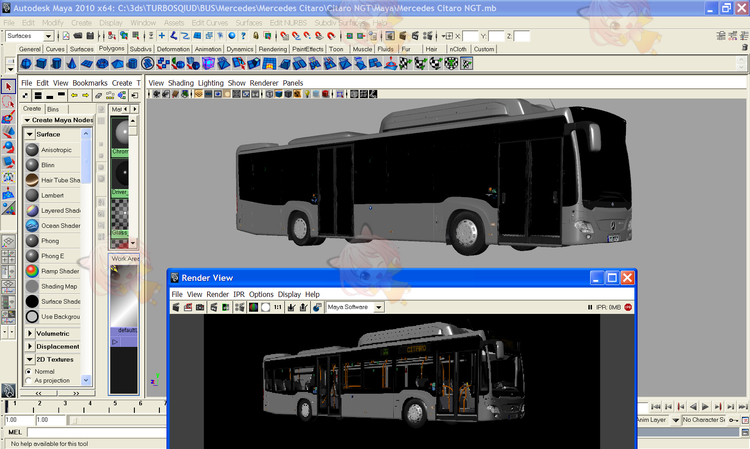Click the MEL command line input
The height and width of the screenshot is (449, 750).
[97, 432]
